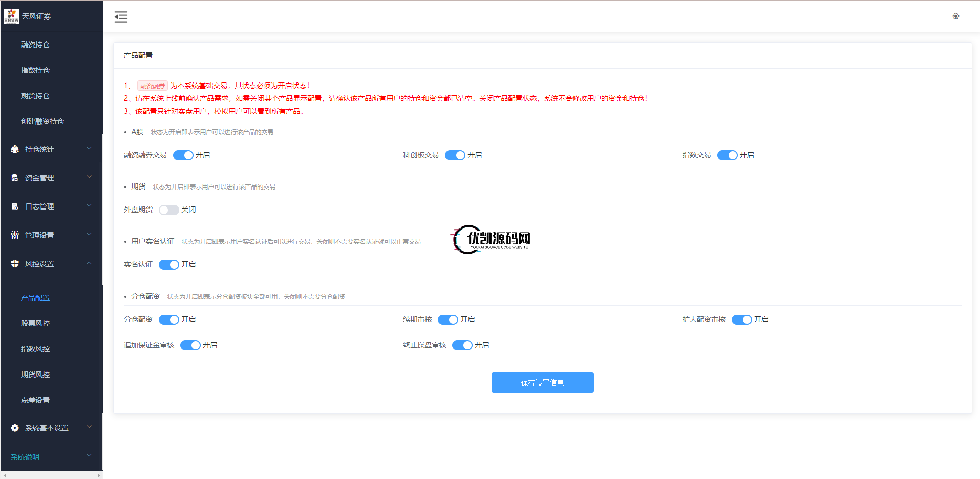Select 点差设置 in sidebar
Viewport: 980px width, 479px height.
[35, 400]
